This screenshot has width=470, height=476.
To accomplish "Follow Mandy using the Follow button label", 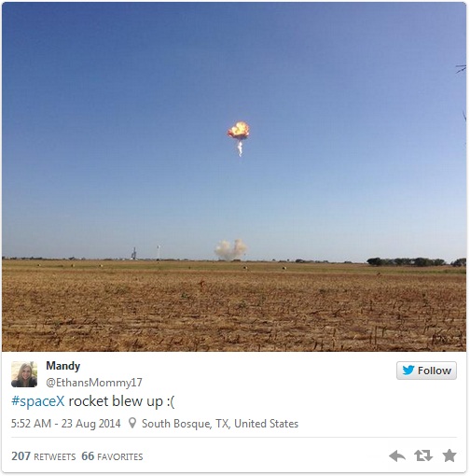I will [434, 371].
